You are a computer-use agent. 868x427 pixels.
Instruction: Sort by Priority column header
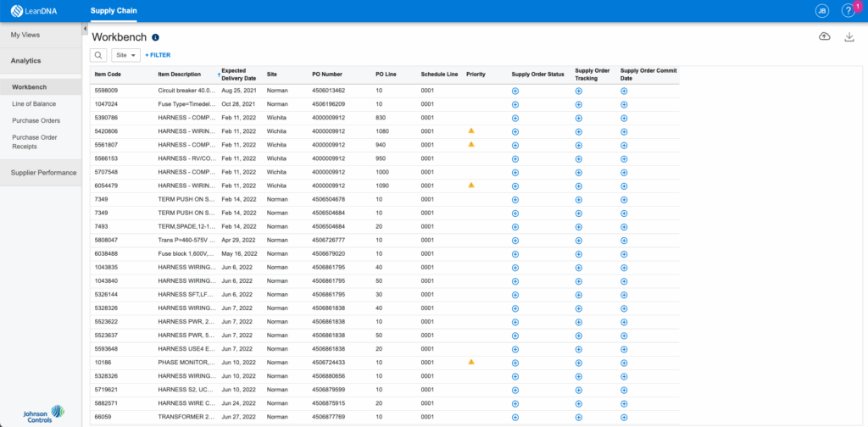(x=476, y=74)
